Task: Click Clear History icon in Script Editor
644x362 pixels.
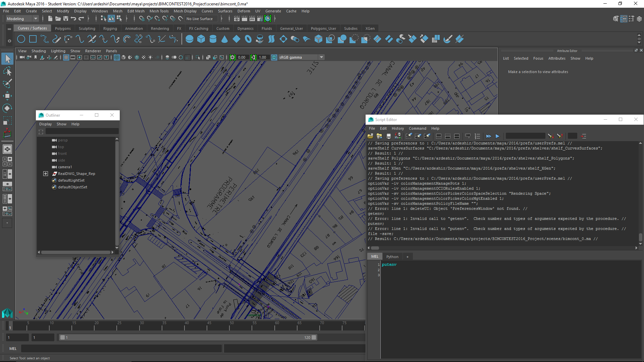Action: pos(409,136)
